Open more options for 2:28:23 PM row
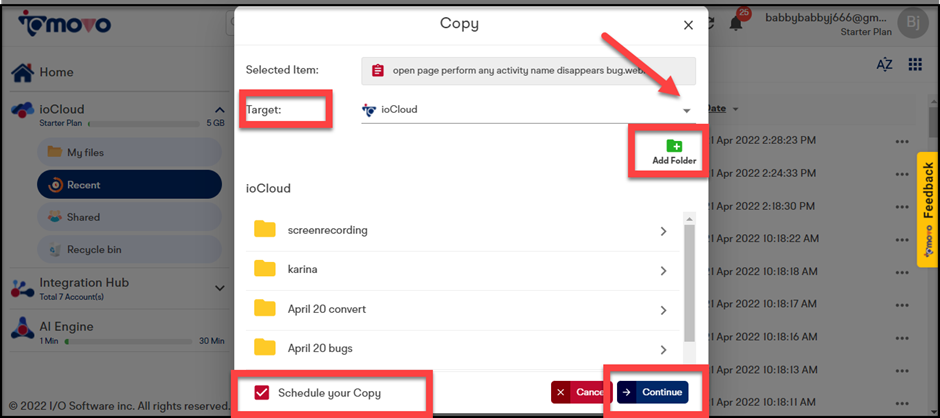Screen dimensions: 940x418 click(x=902, y=142)
